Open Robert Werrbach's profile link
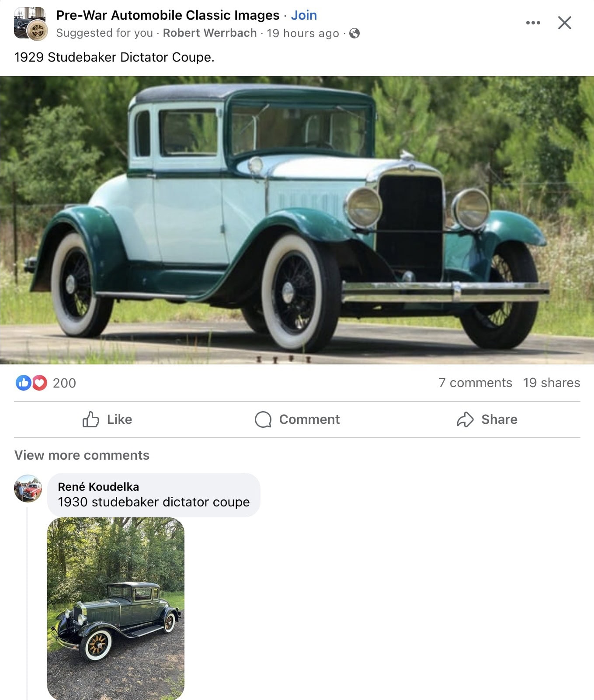 pos(210,33)
